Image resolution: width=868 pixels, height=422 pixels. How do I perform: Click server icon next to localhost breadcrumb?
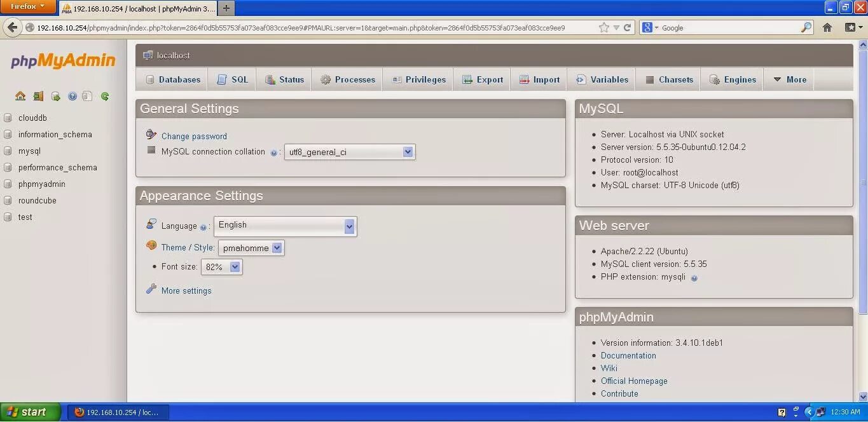pos(148,55)
